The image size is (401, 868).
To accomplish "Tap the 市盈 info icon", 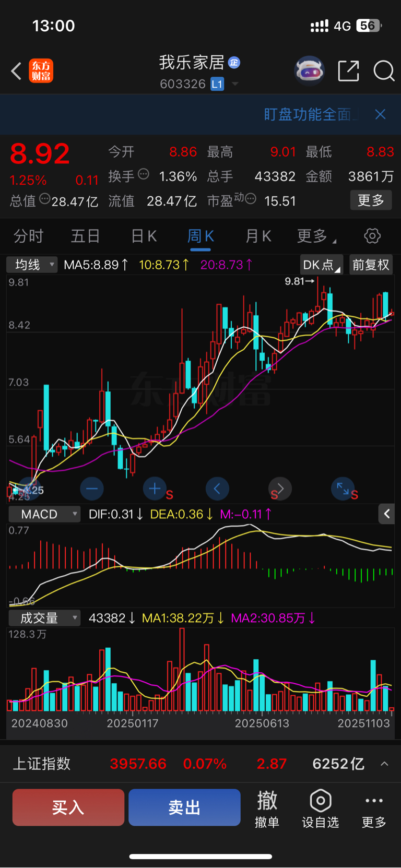I will [x=251, y=199].
